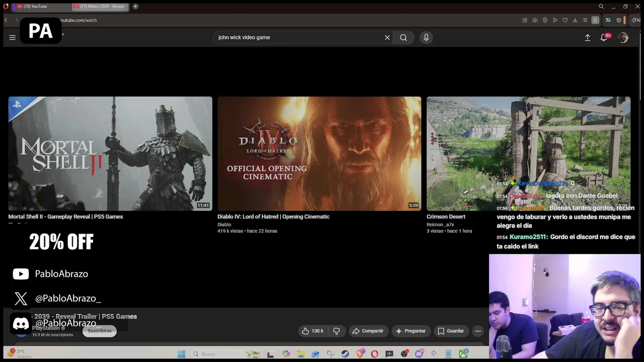The width and height of the screenshot is (644, 362).
Task: Open Opera from the taskbar
Action: tap(374, 354)
